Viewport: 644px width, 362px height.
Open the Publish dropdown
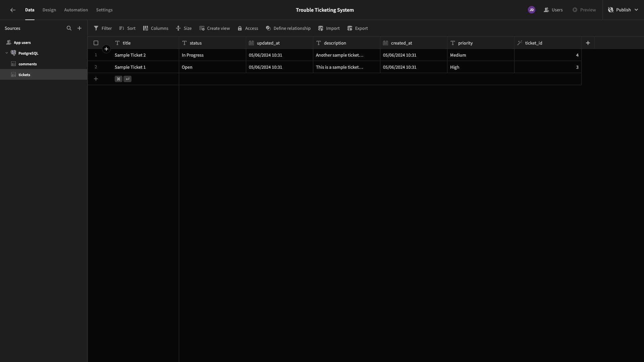click(623, 10)
